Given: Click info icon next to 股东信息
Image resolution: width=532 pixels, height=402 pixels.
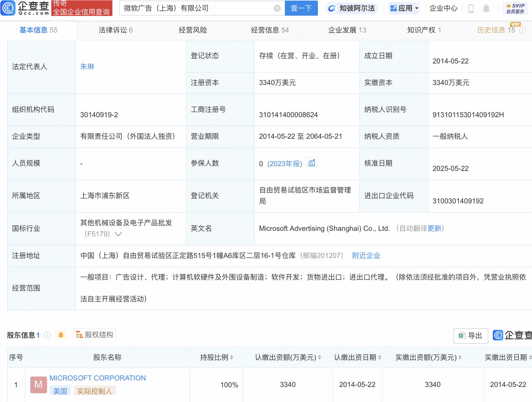Looking at the screenshot, I should pos(47,335).
